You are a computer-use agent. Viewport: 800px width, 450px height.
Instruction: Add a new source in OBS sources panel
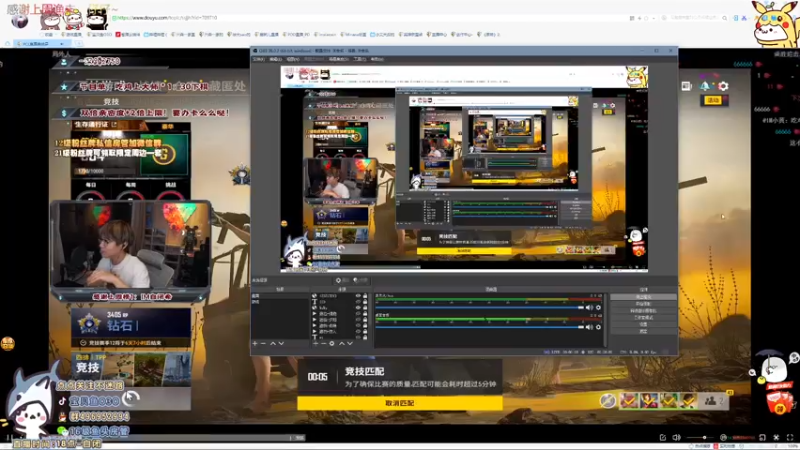pyautogui.click(x=315, y=343)
